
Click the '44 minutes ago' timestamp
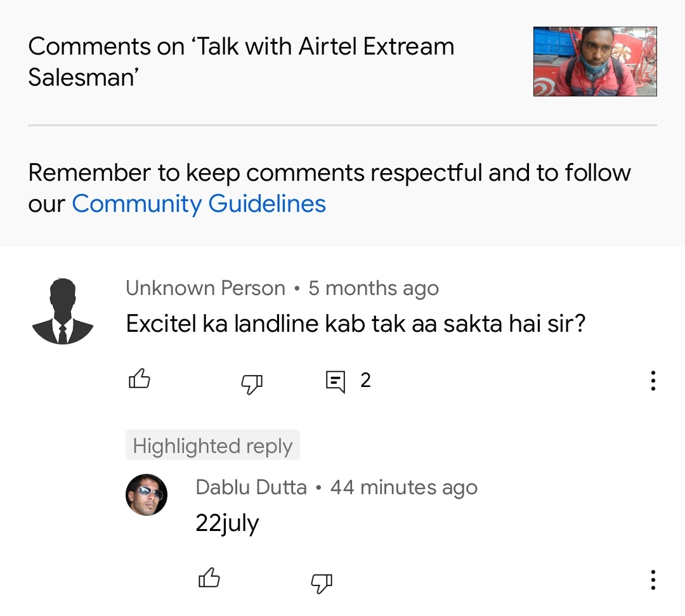tap(404, 487)
